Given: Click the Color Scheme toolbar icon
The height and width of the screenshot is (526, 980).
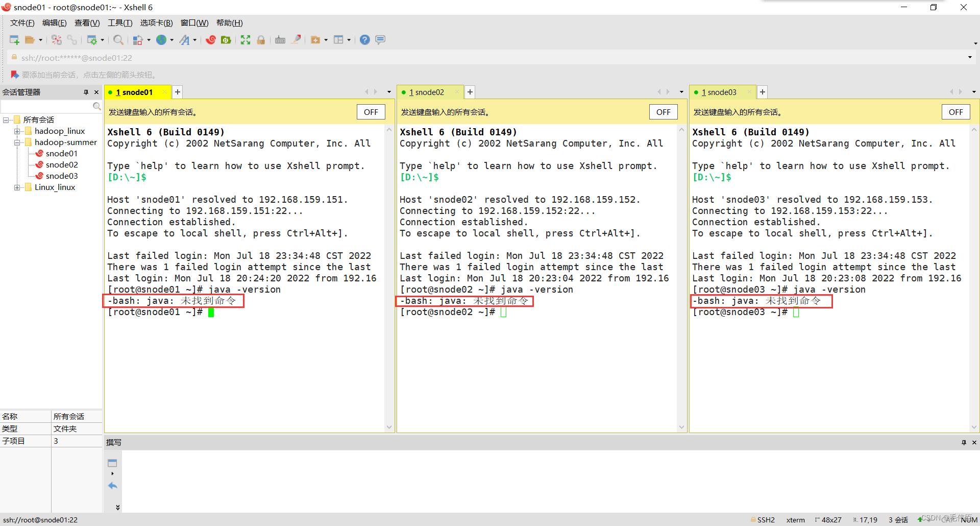Looking at the screenshot, I should [138, 40].
